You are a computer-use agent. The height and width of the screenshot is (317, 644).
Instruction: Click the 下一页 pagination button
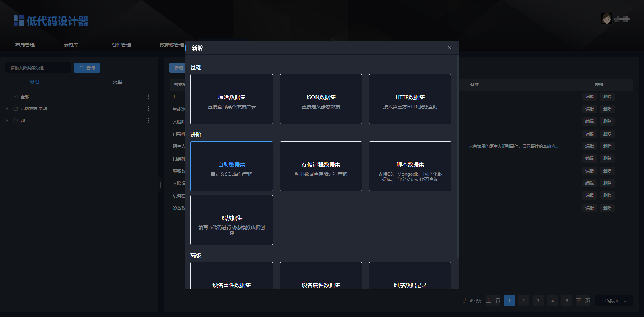coord(583,301)
